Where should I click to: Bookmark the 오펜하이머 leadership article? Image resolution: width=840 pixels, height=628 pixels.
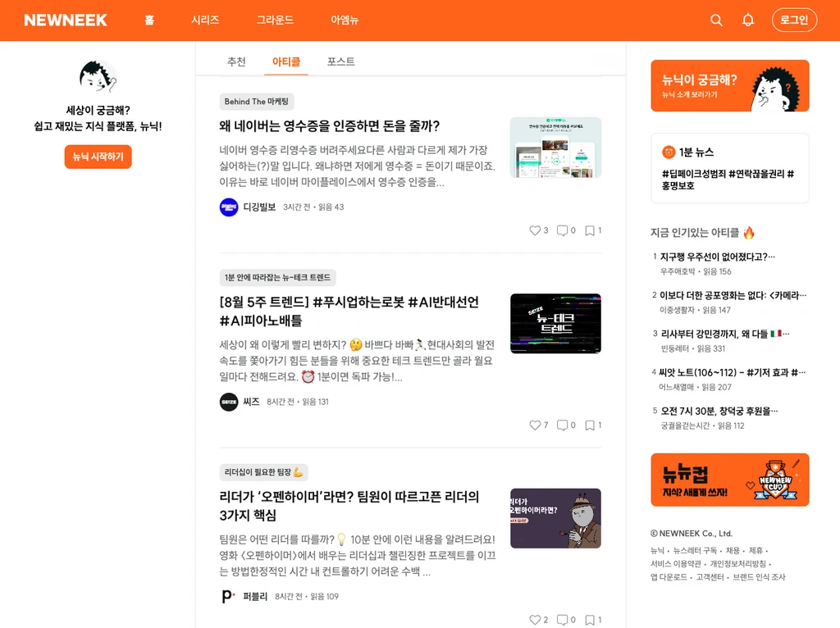(590, 620)
